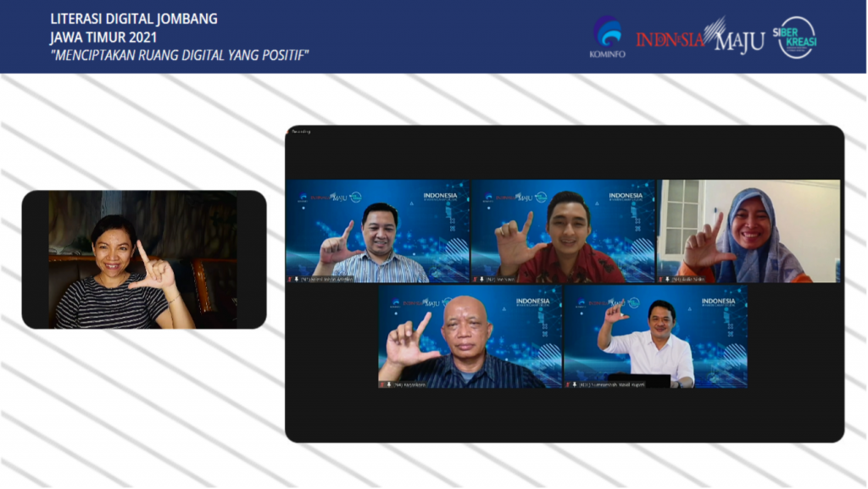The height and width of the screenshot is (489, 868).
Task: Click the 'JAWA TIMUR 2021' heading line
Action: 103,37
